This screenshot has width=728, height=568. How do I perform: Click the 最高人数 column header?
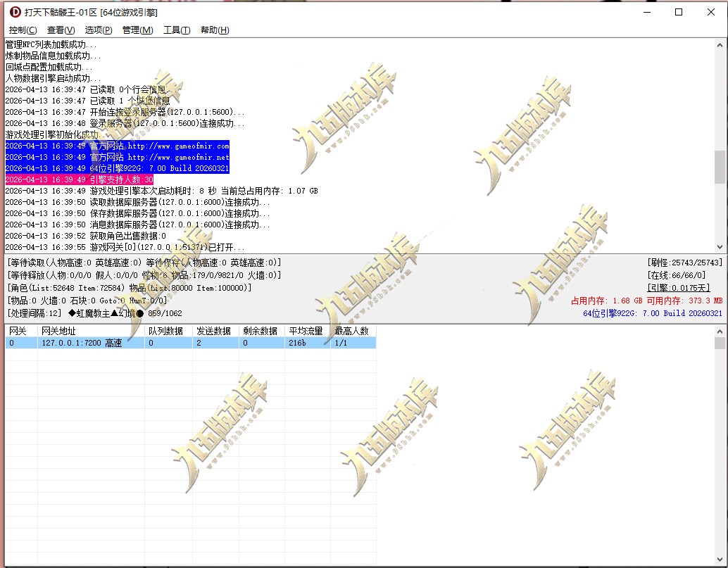point(353,331)
